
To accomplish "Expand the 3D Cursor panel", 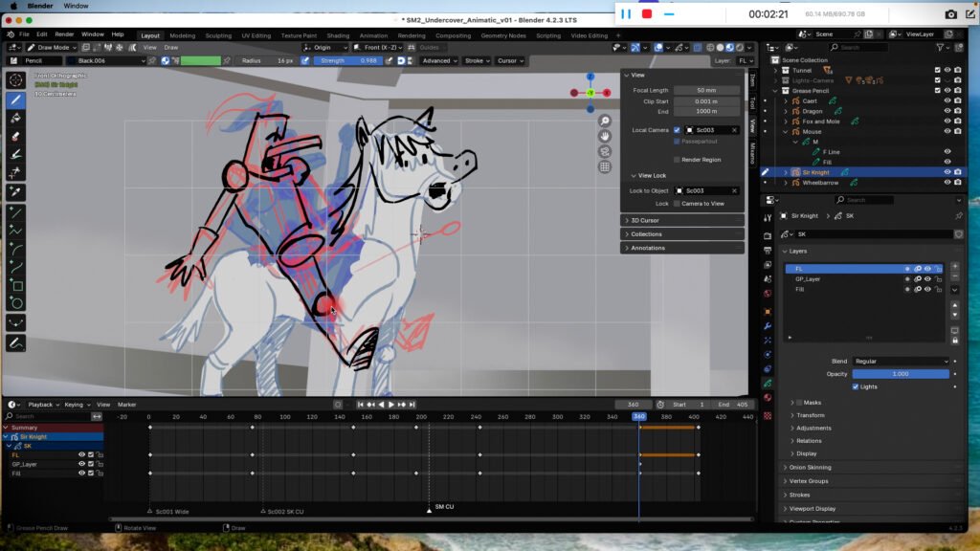I will pos(681,221).
